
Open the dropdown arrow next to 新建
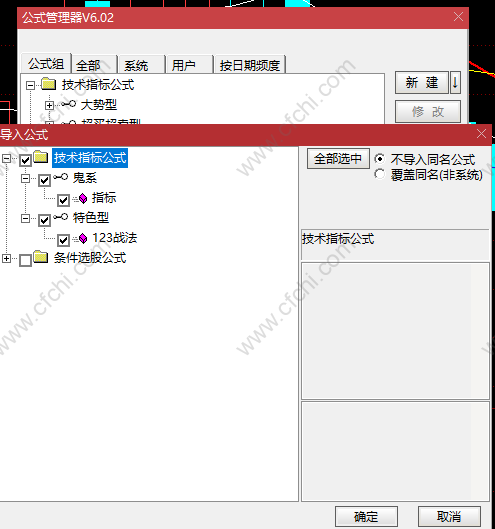pos(455,82)
